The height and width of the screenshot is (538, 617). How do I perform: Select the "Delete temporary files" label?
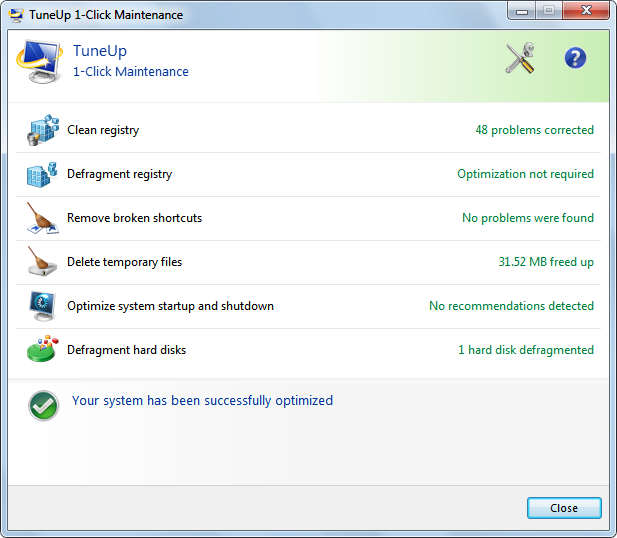pos(125,262)
